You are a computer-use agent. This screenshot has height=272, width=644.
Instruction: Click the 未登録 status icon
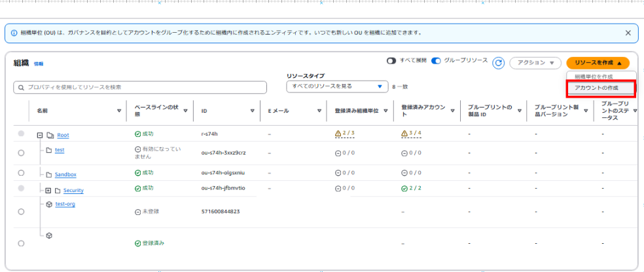[x=137, y=212]
